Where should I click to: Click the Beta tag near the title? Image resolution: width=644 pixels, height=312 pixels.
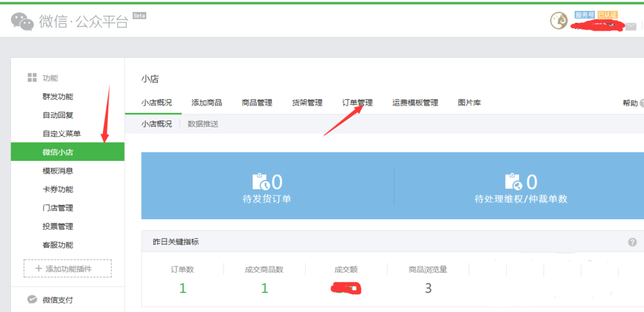pyautogui.click(x=140, y=15)
